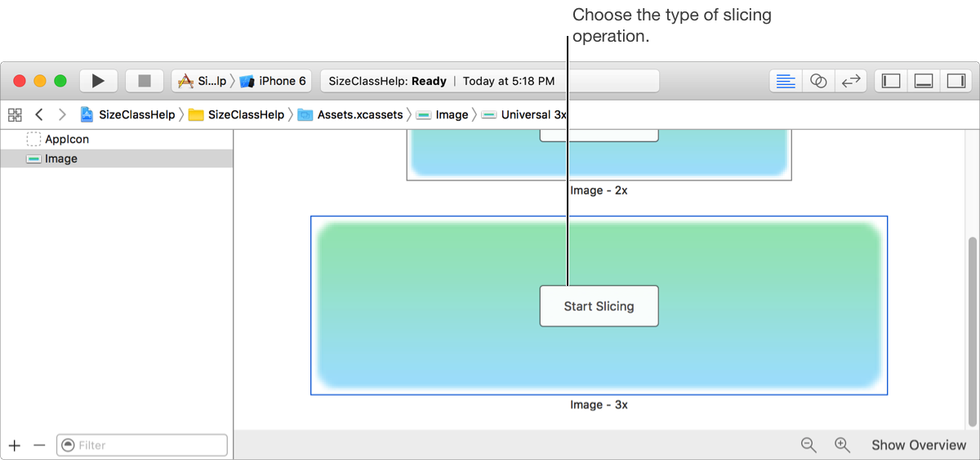Image resolution: width=980 pixels, height=460 pixels.
Task: Select AppIcon in the asset list
Action: coord(67,139)
